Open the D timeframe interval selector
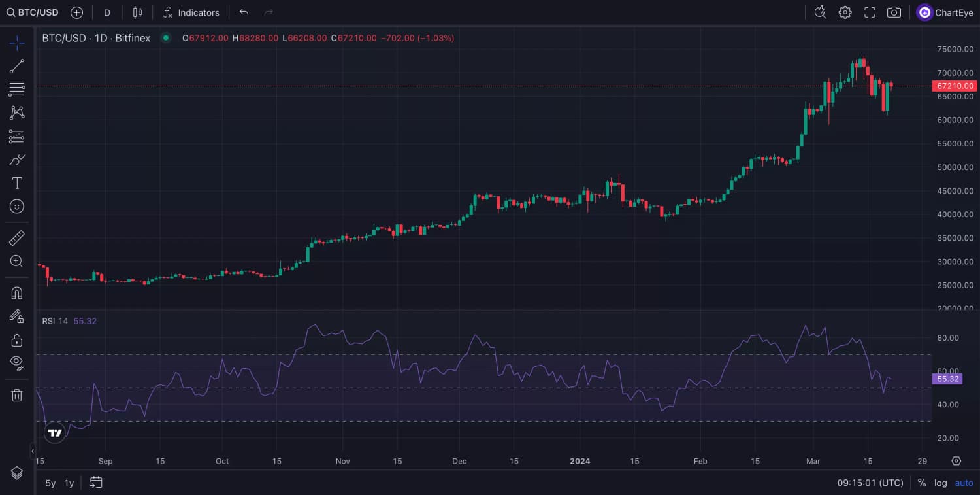The width and height of the screenshot is (980, 495). [107, 12]
